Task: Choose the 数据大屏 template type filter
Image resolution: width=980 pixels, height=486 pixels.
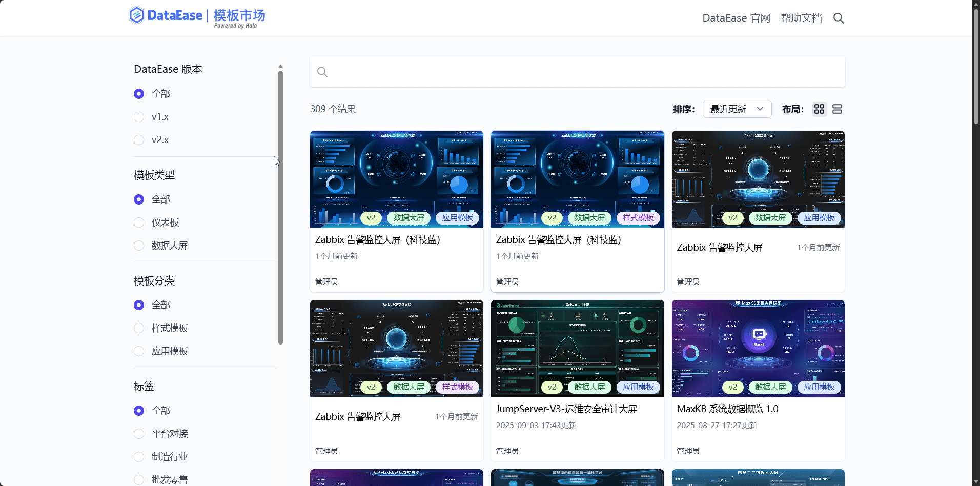Action: click(x=139, y=246)
